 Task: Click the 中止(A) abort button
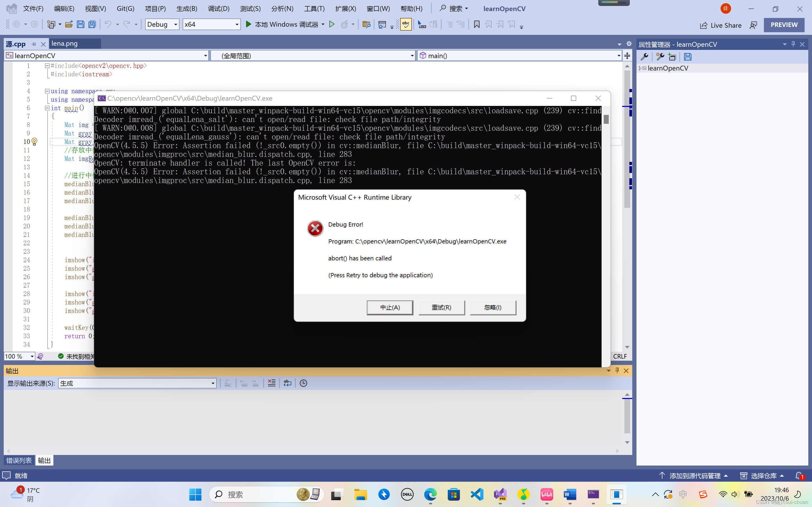coord(390,307)
